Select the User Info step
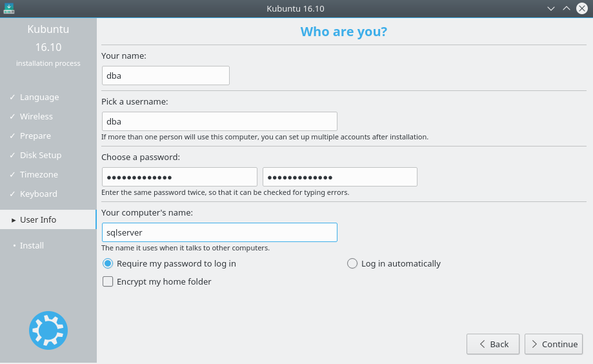The height and width of the screenshot is (364, 593). (48, 219)
